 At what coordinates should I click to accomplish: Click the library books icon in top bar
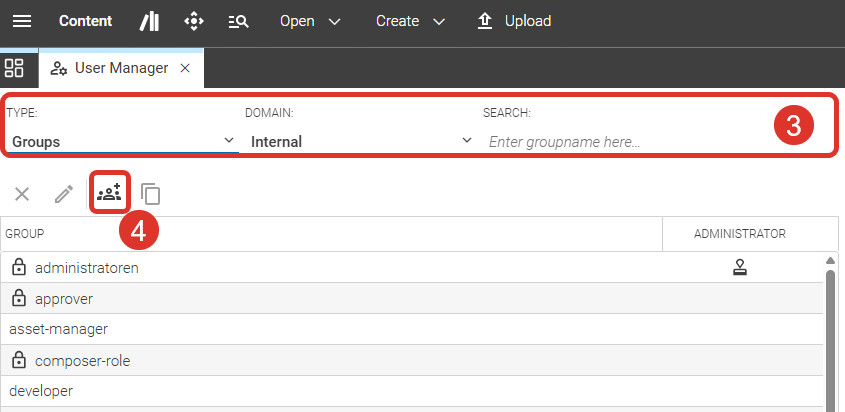click(149, 21)
